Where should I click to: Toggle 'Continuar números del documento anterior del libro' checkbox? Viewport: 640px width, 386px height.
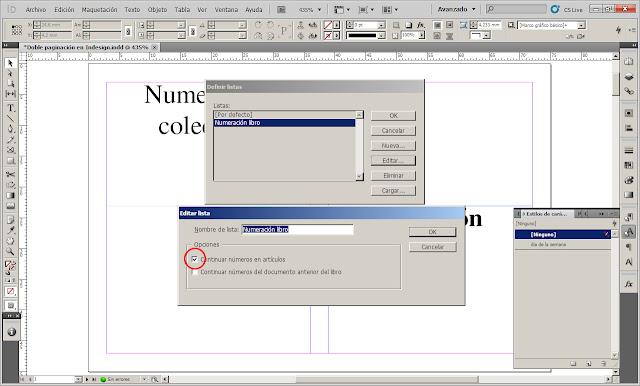[195, 272]
